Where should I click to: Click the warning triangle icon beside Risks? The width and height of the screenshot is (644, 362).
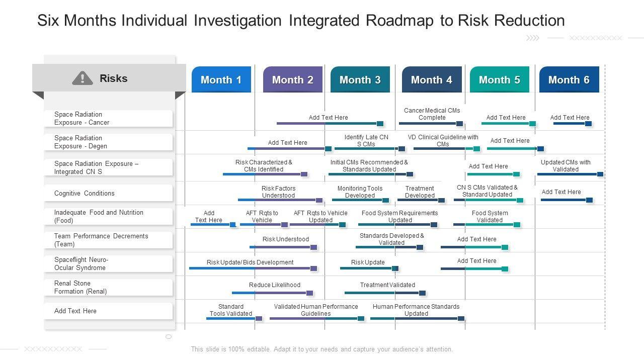click(83, 78)
